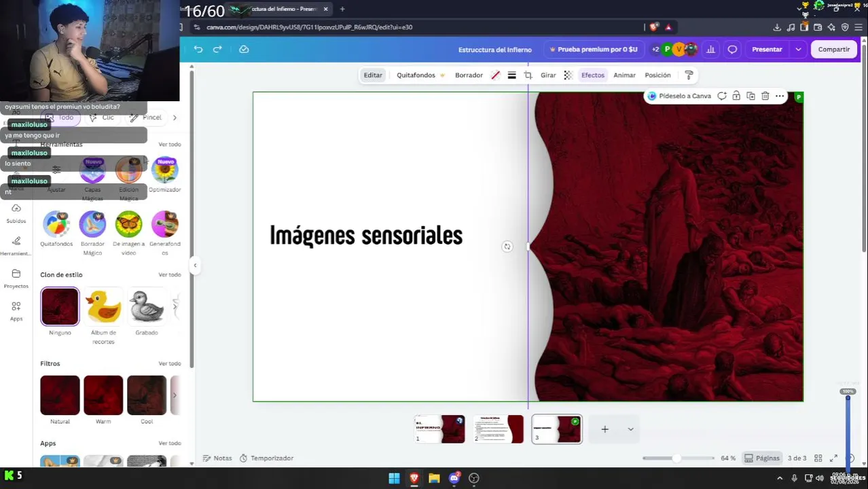
Task: Apply the Cool filter
Action: pos(147,395)
